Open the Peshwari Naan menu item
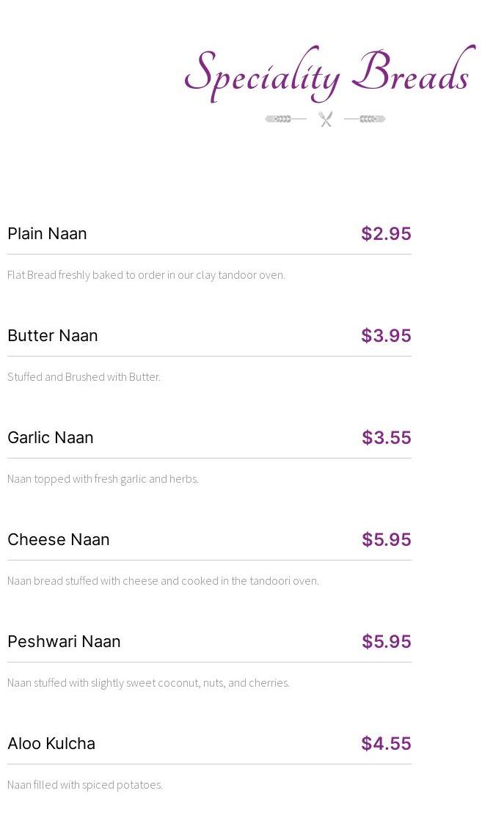504x829 pixels. (x=64, y=641)
